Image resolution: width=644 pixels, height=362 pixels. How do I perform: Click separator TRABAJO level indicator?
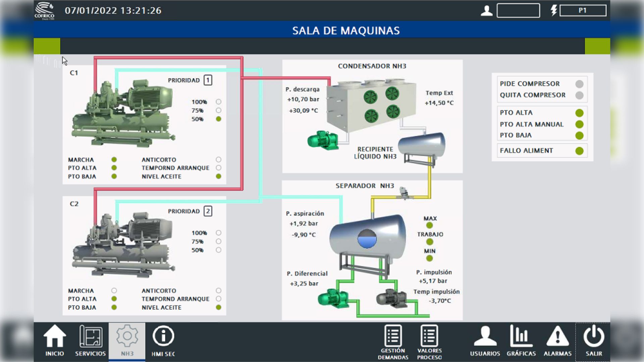(430, 242)
